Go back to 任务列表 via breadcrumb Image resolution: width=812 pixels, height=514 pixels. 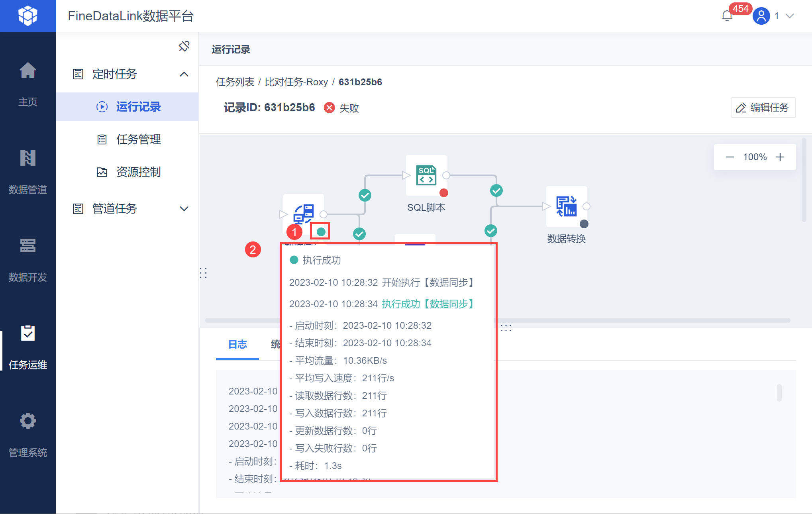[x=235, y=82]
